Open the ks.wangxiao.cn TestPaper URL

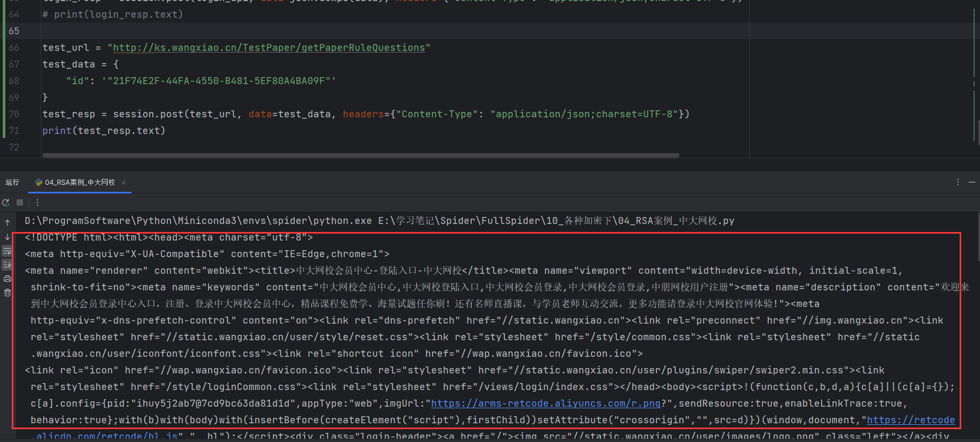269,48
